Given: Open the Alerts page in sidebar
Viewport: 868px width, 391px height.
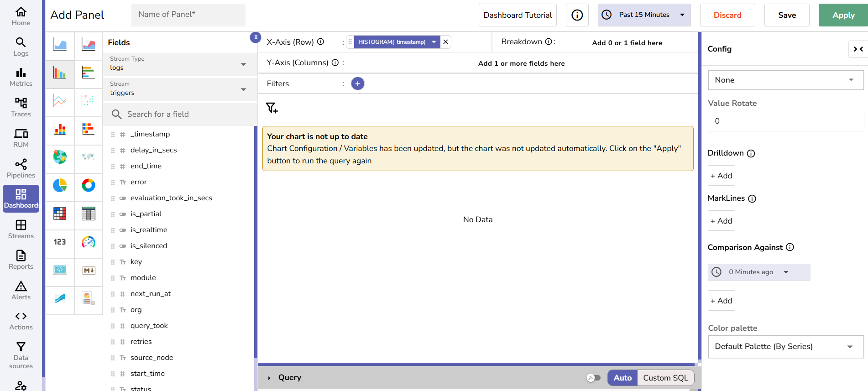Looking at the screenshot, I should [21, 291].
